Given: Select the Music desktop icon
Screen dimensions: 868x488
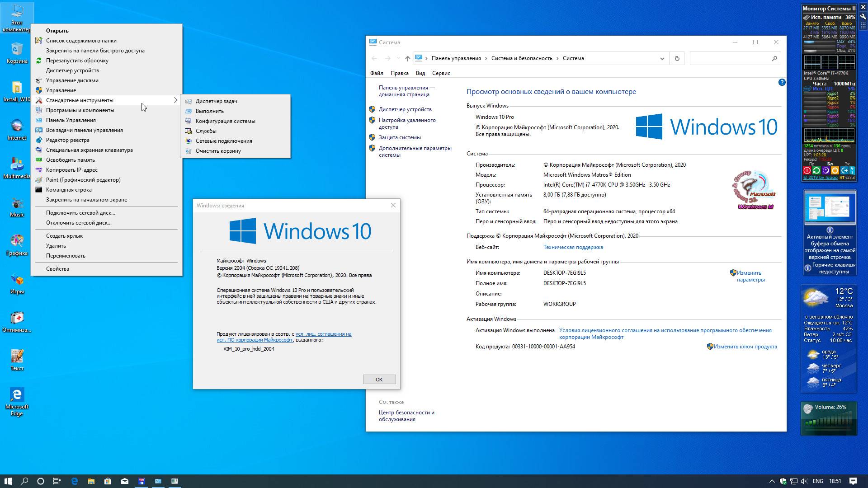Looking at the screenshot, I should coord(17,206).
